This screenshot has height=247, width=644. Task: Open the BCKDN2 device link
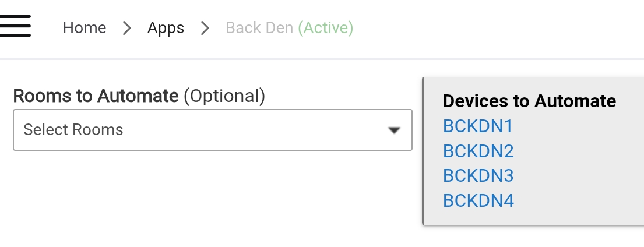coord(478,151)
